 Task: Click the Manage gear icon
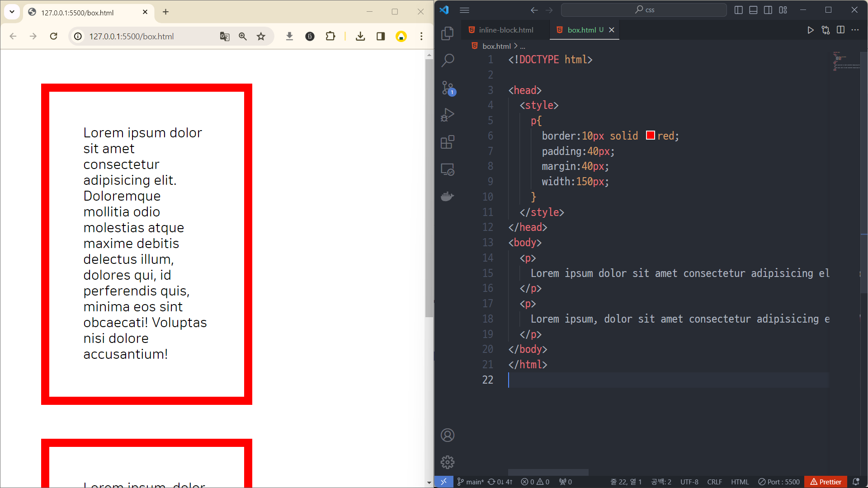[447, 462]
